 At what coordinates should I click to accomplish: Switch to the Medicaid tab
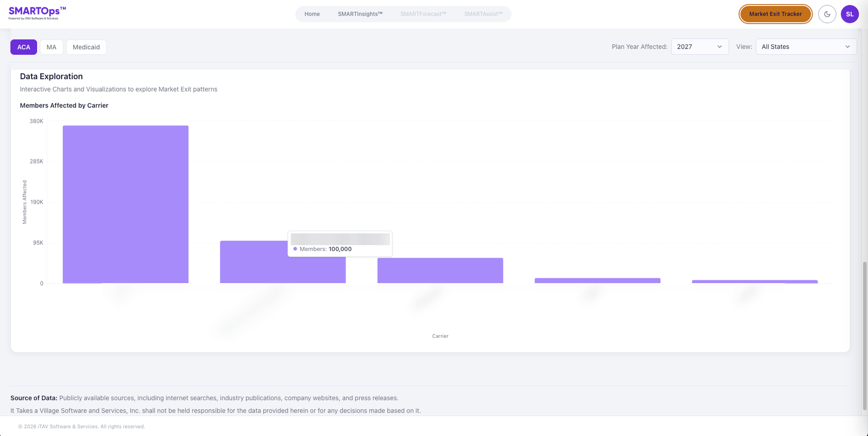[86, 47]
